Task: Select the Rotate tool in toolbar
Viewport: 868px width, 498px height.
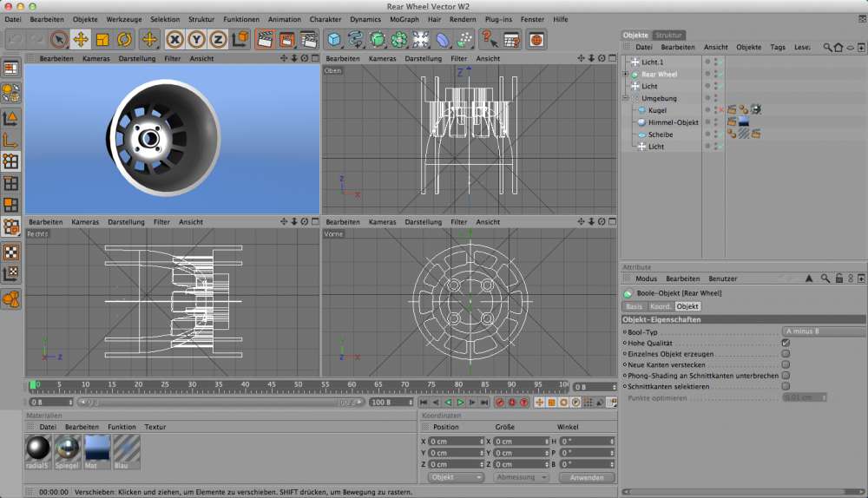Action: point(124,39)
